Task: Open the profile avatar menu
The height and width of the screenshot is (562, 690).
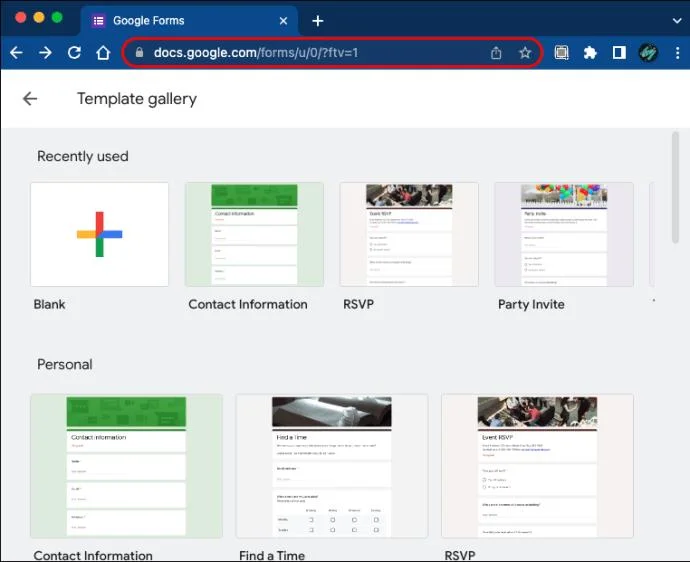Action: pos(648,53)
